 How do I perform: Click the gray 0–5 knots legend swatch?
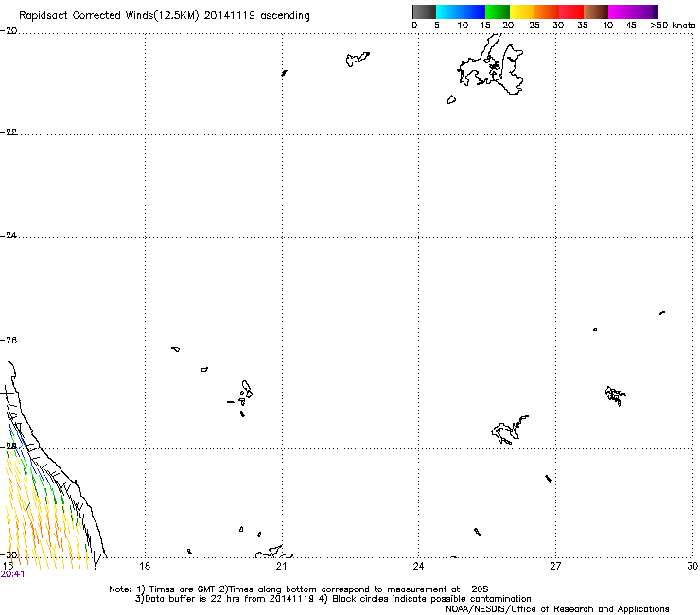pos(424,11)
